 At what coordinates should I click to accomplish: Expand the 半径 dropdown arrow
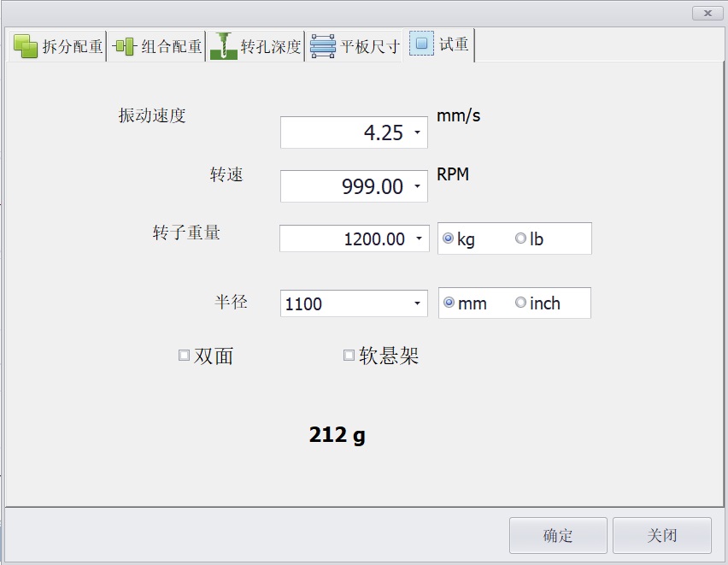tap(417, 303)
